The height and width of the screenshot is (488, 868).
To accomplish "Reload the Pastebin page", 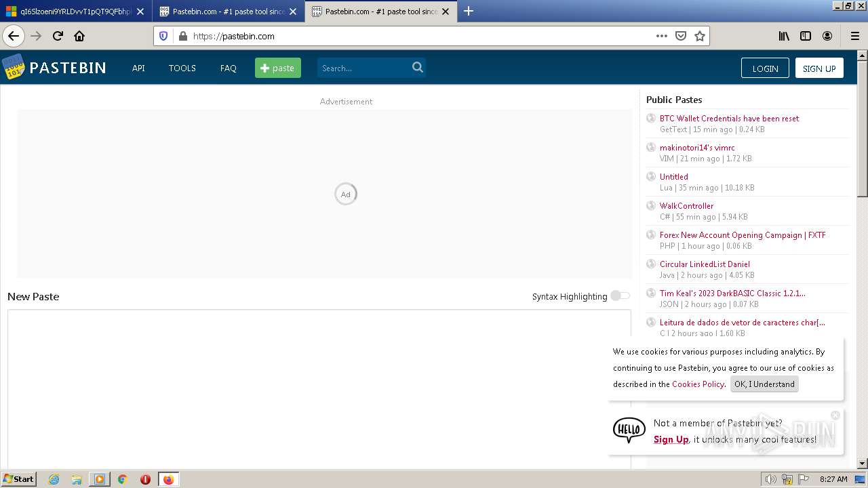I will 58,36.
